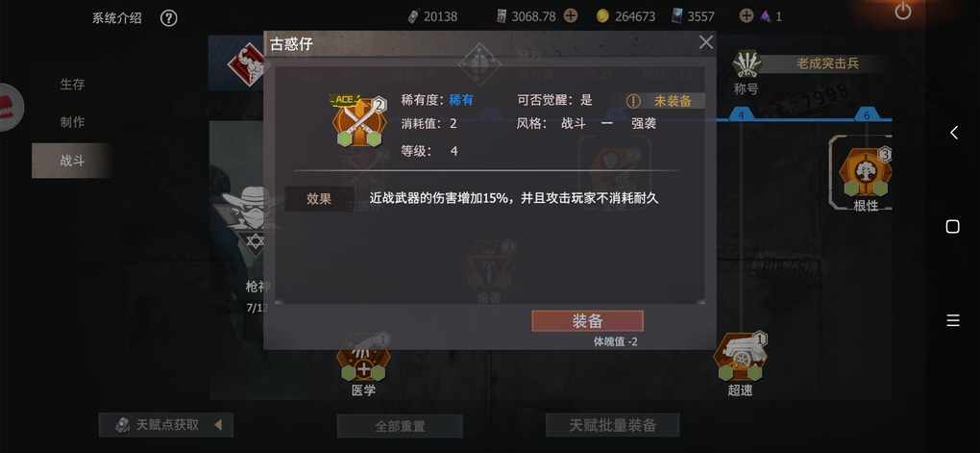Select the 根性 talent icon
980x453 pixels.
tap(866, 171)
